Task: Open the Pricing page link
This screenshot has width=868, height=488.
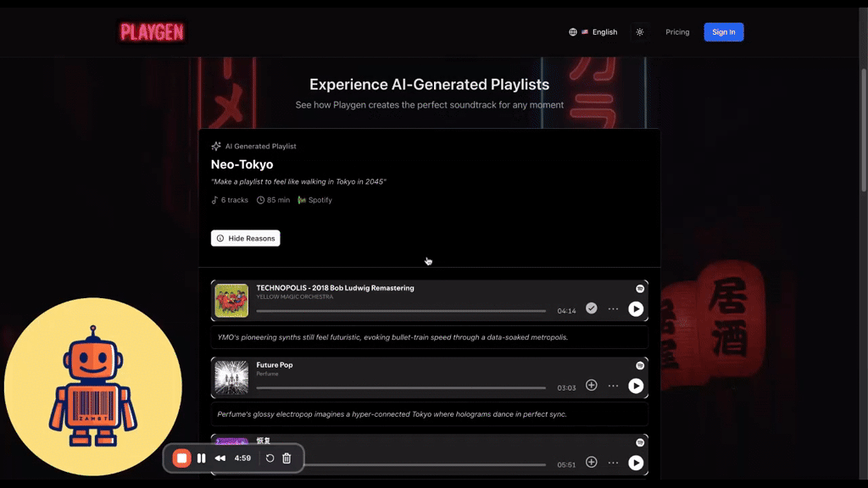Action: click(677, 32)
